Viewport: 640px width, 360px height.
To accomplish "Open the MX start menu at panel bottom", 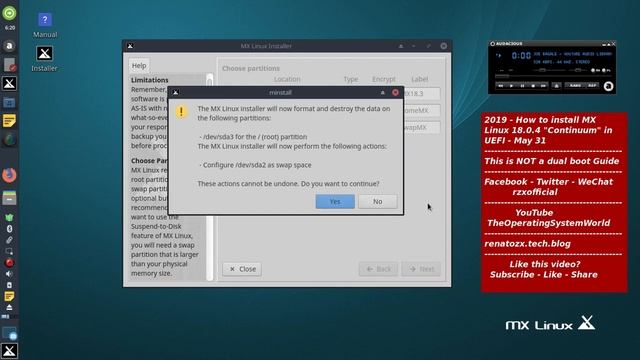I will point(9,351).
